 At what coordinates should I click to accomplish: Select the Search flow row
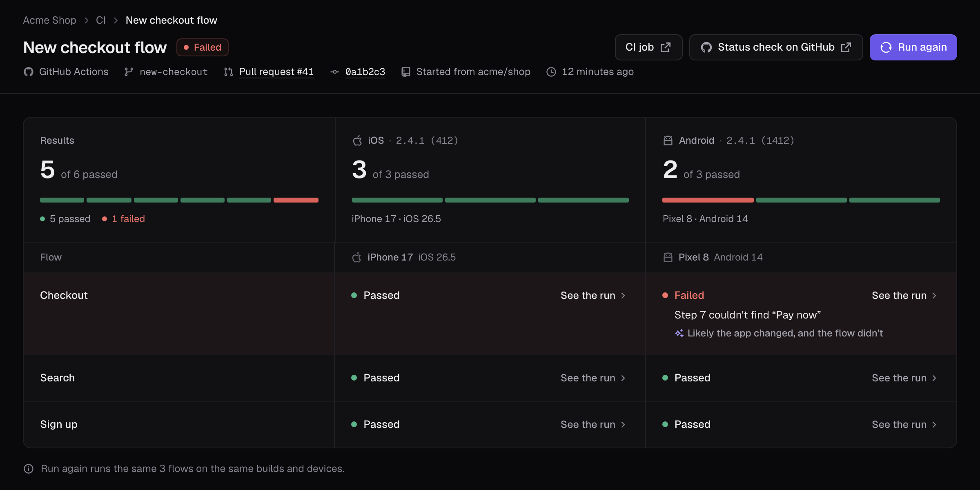(490, 378)
